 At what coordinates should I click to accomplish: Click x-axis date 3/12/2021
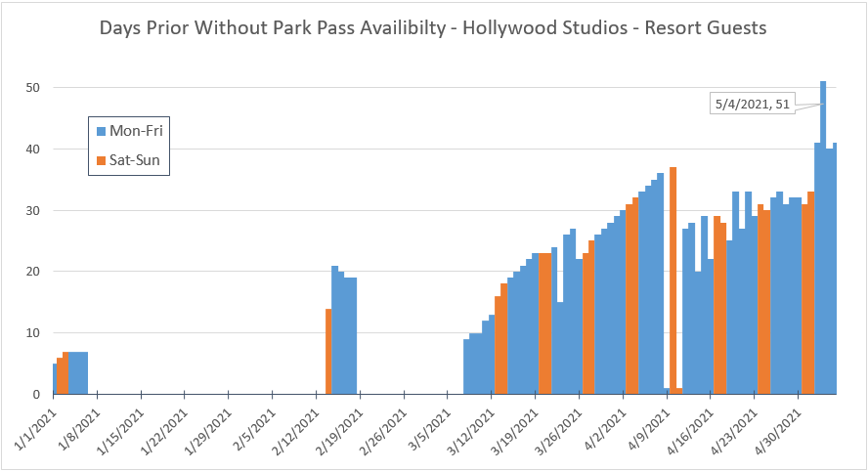[471, 432]
